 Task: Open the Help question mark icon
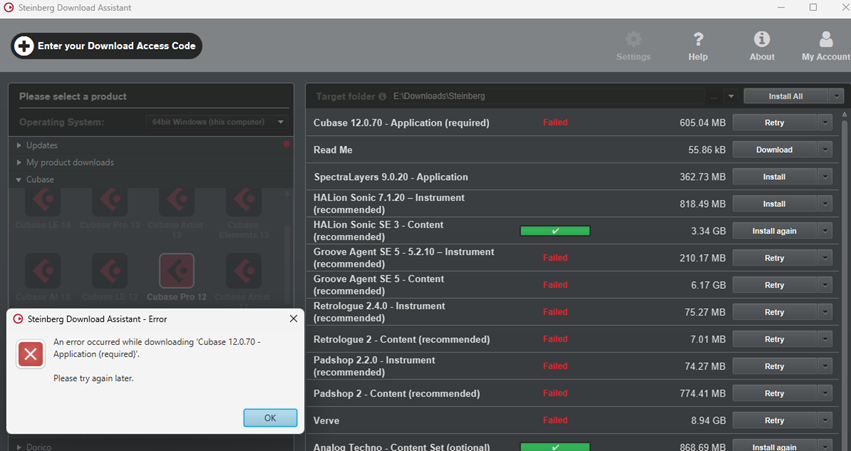[698, 40]
